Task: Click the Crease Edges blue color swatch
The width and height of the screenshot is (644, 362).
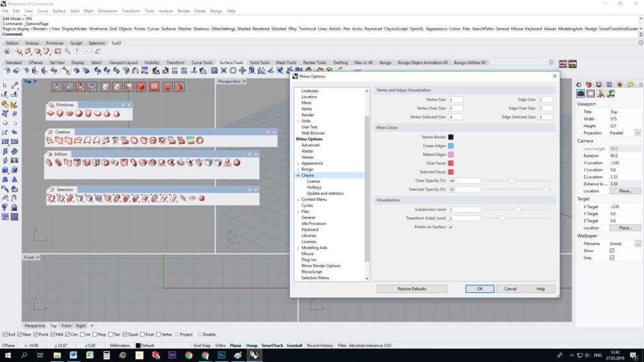Action: [x=450, y=146]
